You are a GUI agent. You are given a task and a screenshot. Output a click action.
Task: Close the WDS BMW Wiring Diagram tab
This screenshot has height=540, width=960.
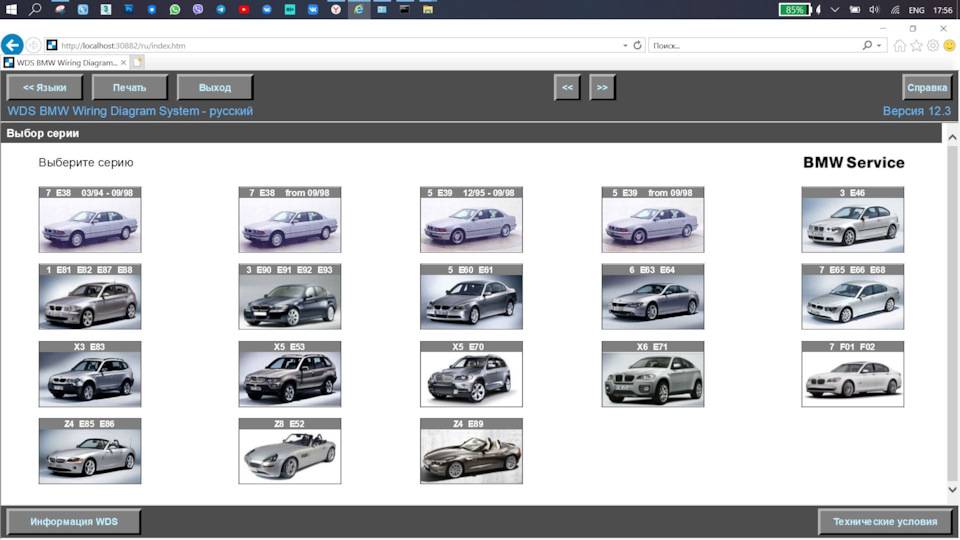(123, 62)
